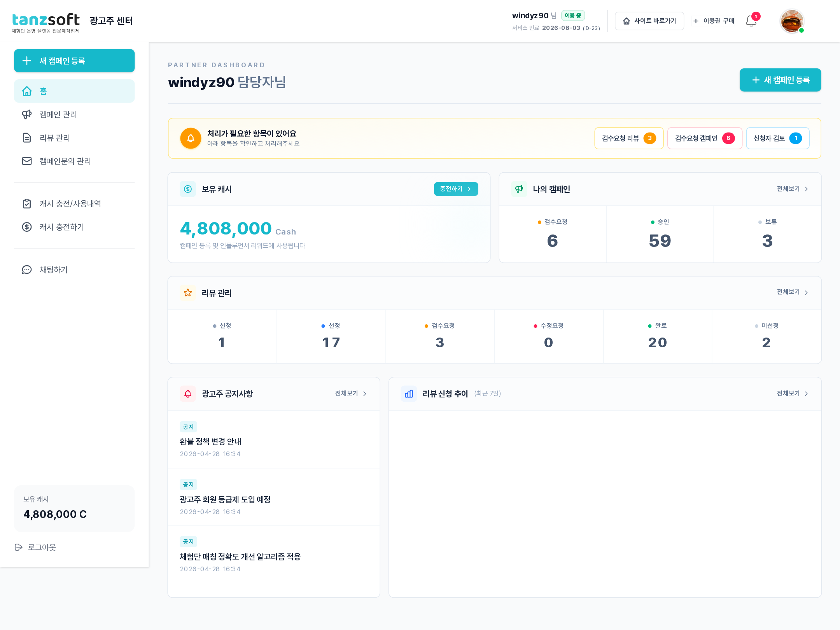Click the orange alert bell icon
This screenshot has height=630, width=840.
(x=191, y=138)
